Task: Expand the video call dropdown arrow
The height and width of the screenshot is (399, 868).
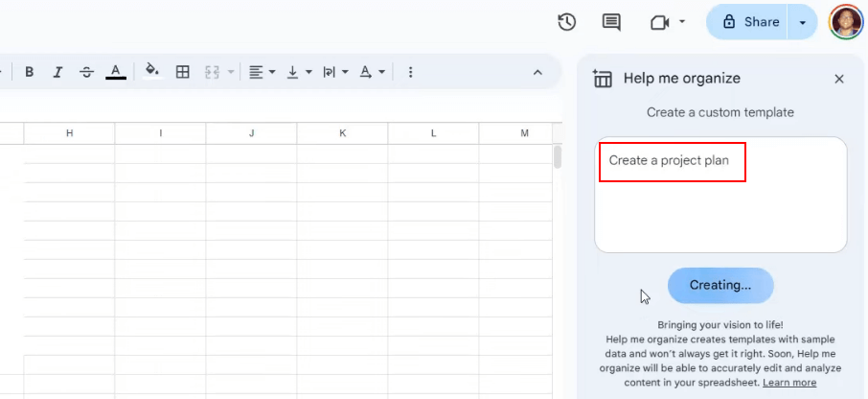Action: click(682, 22)
